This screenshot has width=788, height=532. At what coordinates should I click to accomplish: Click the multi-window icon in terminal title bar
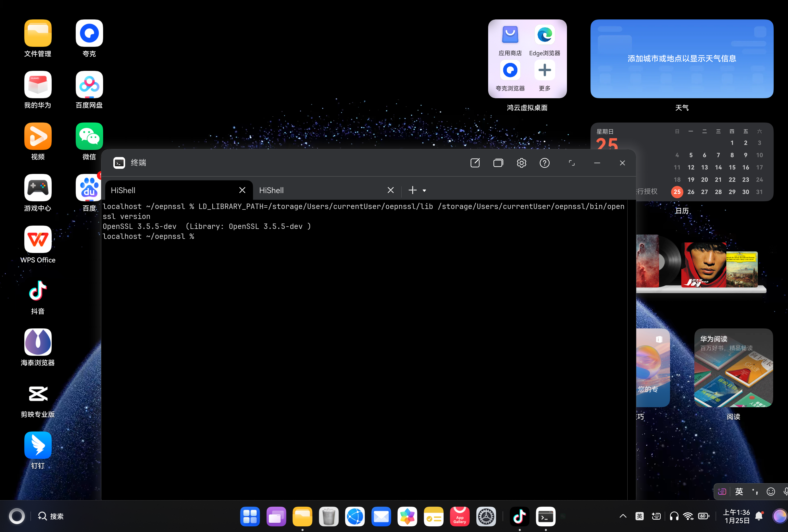[498, 163]
